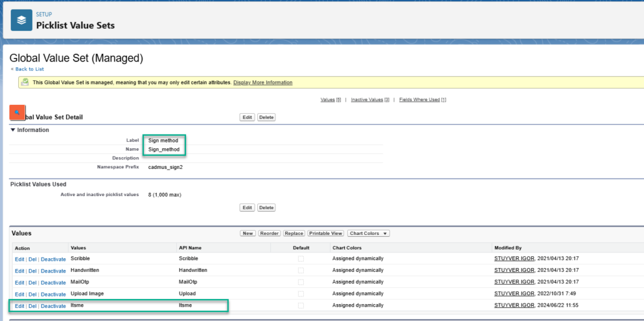Click Delete button below Picklist Values Used
Viewport: 644px width, 321px height.
tap(266, 208)
